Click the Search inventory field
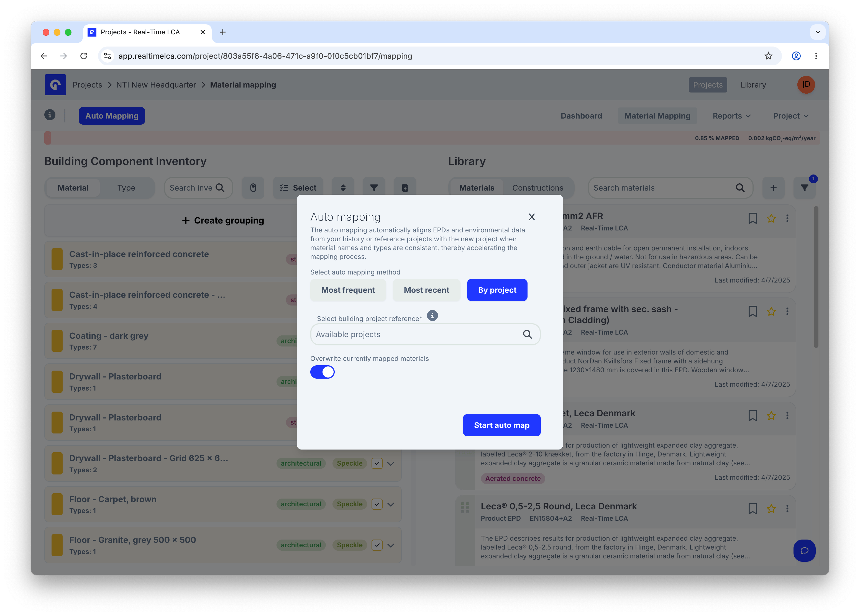The image size is (860, 616). [198, 188]
